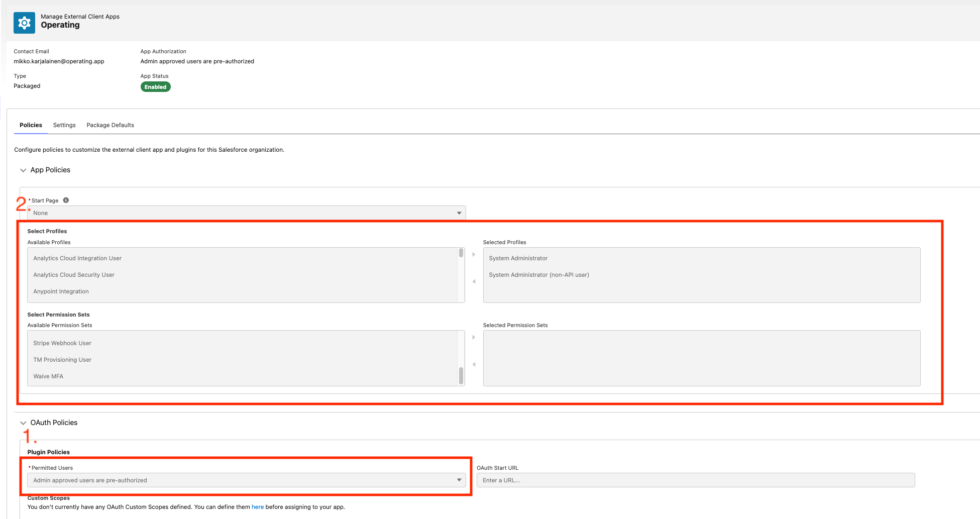Image resolution: width=980 pixels, height=519 pixels.
Task: Click the gear icon beside Manage External Client Apps
Action: point(24,23)
